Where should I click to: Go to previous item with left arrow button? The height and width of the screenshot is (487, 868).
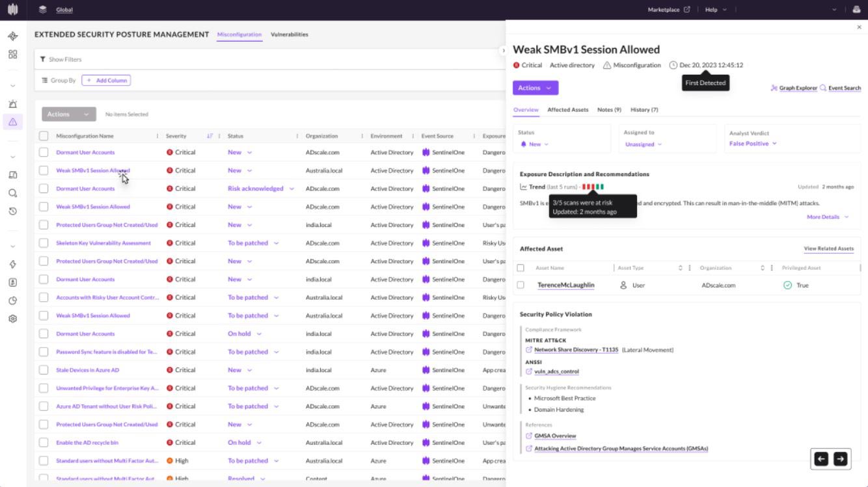point(821,459)
